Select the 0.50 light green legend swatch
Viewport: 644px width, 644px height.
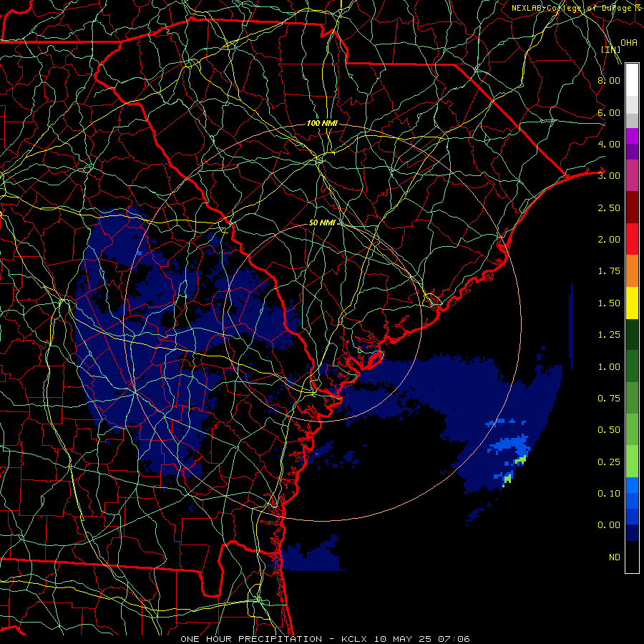tap(632, 429)
